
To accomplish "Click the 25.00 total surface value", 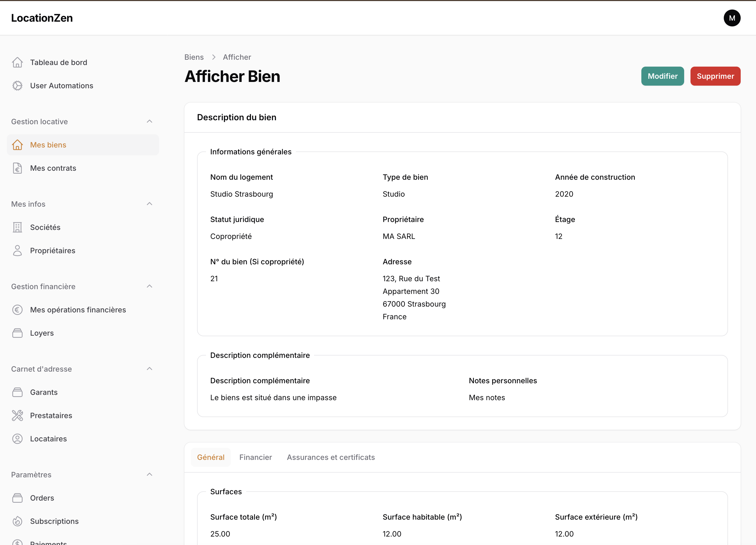I will click(220, 534).
